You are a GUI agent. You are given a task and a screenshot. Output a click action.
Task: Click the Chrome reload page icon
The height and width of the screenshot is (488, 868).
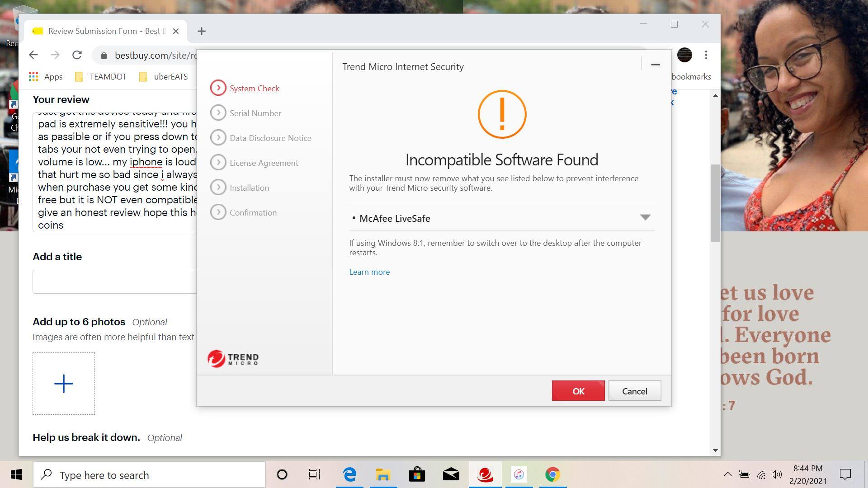pyautogui.click(x=77, y=55)
